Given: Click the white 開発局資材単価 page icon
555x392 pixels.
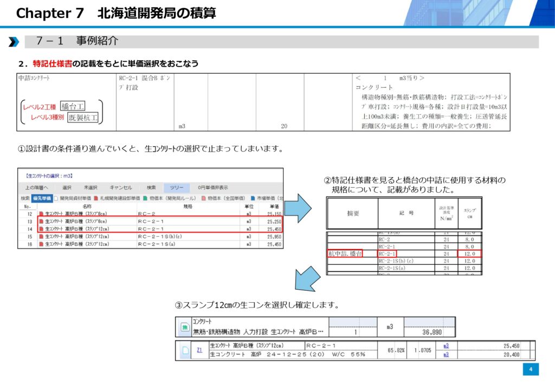Looking at the screenshot, I should pyautogui.click(x=55, y=198).
